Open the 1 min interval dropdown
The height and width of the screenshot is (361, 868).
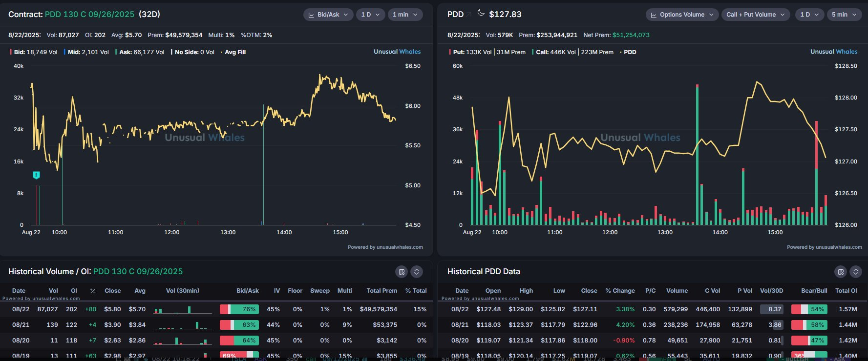coord(405,15)
